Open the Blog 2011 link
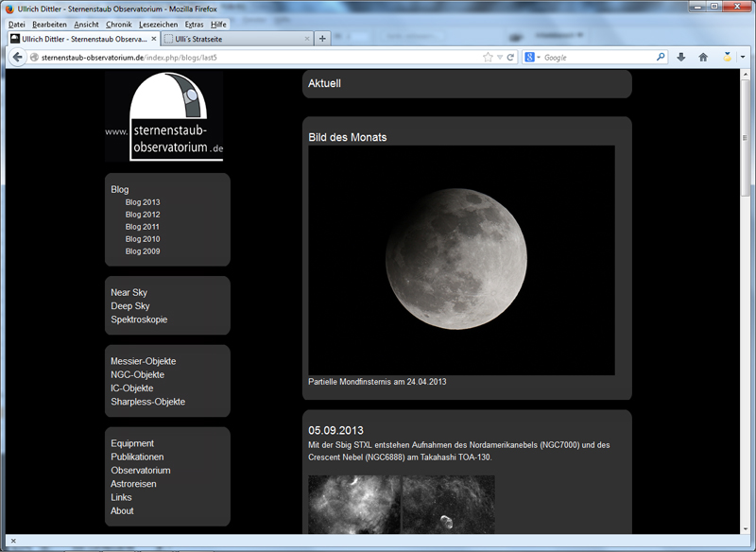756x552 pixels. pos(143,227)
